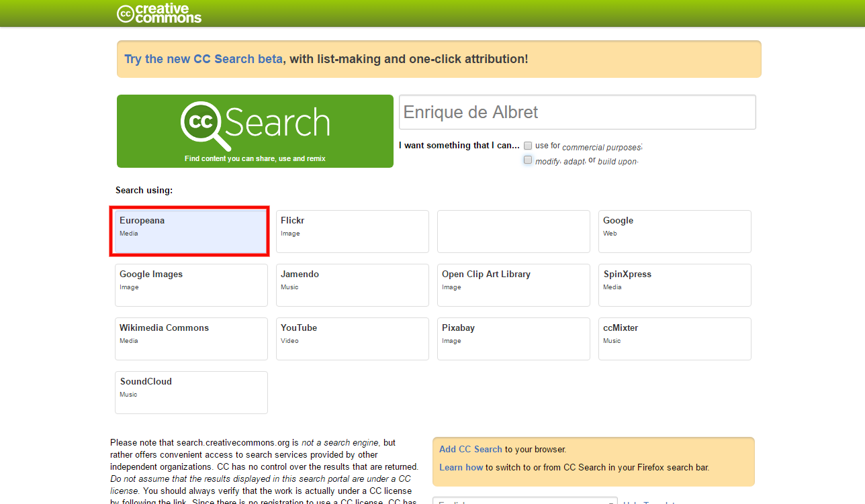Select Google Web as the search source
Viewport: 865px width, 504px height.
pyautogui.click(x=675, y=232)
